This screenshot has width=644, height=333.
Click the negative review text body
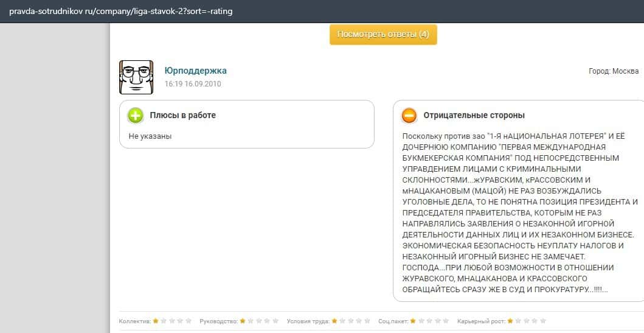pyautogui.click(x=520, y=213)
